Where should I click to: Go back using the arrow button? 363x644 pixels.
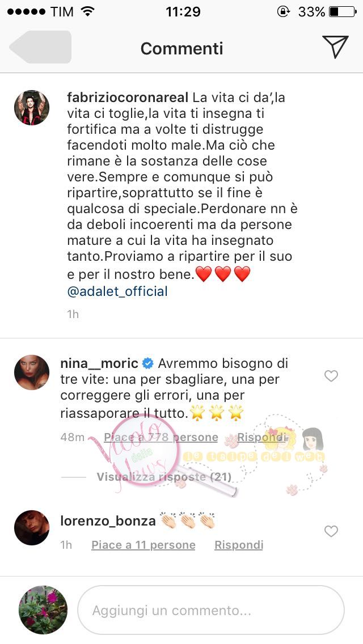[x=40, y=47]
